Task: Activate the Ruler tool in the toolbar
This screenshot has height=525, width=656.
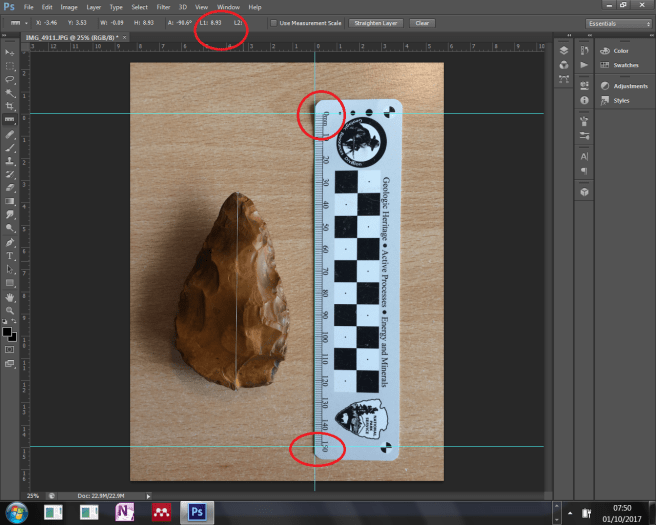Action: click(10, 119)
